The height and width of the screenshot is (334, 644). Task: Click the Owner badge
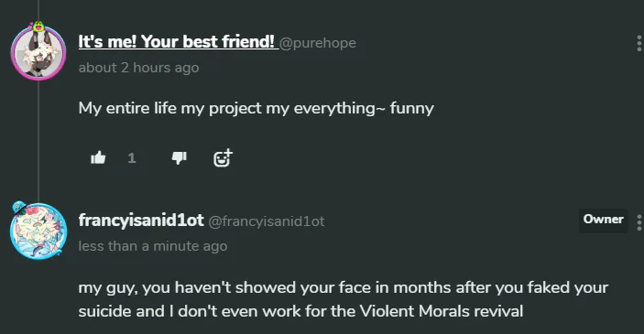[604, 220]
